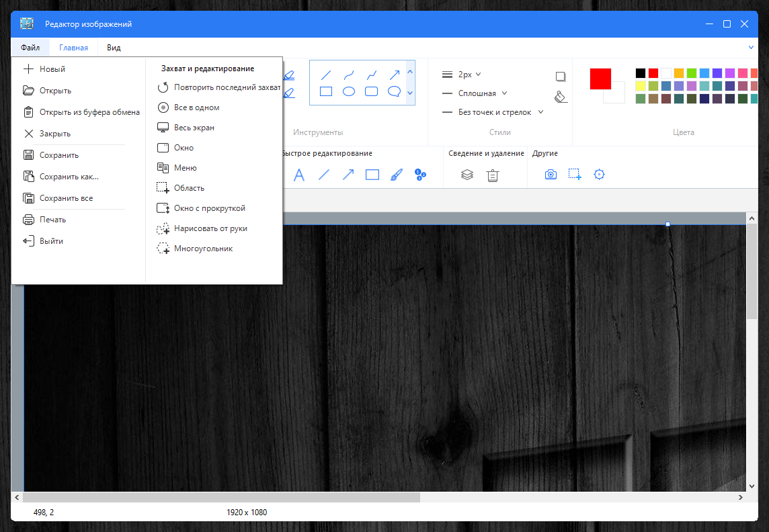Viewport: 769px width, 532px height.
Task: Collapse the ribbon with the chevron
Action: (x=751, y=48)
